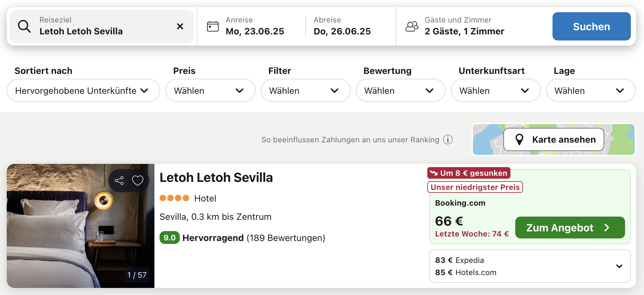644x295 pixels.
Task: Click the guests icon beside Gäste und Zimmer
Action: click(412, 26)
